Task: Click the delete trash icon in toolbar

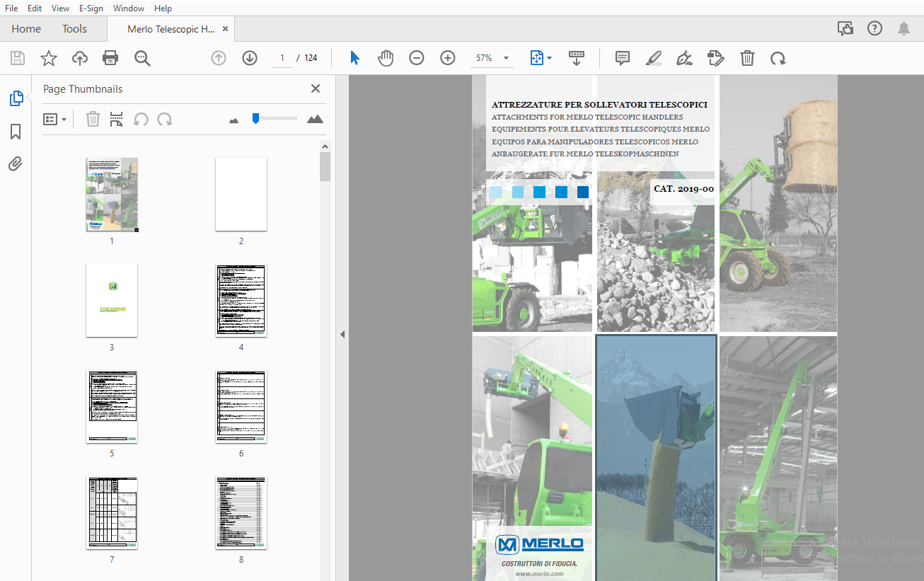Action: tap(747, 58)
